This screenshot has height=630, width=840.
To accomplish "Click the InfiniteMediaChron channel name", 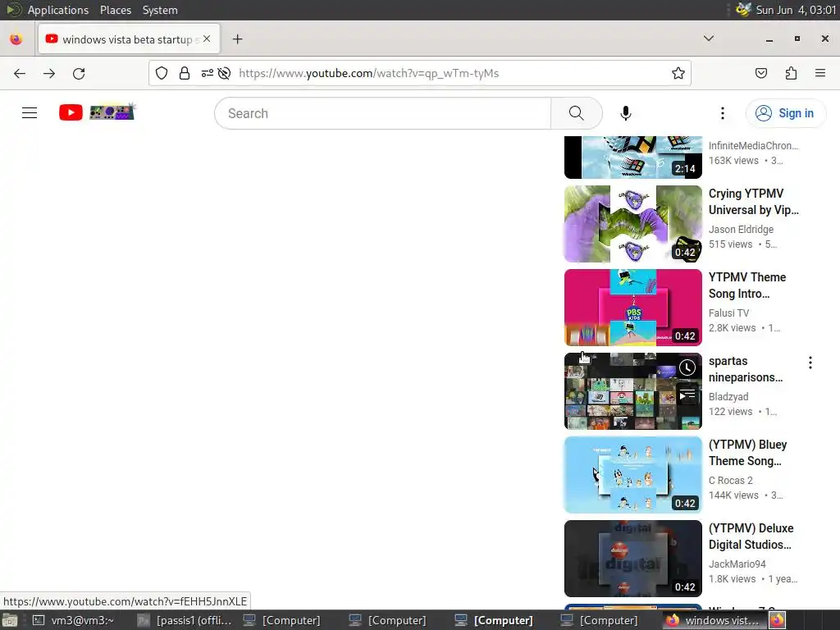I will click(753, 146).
